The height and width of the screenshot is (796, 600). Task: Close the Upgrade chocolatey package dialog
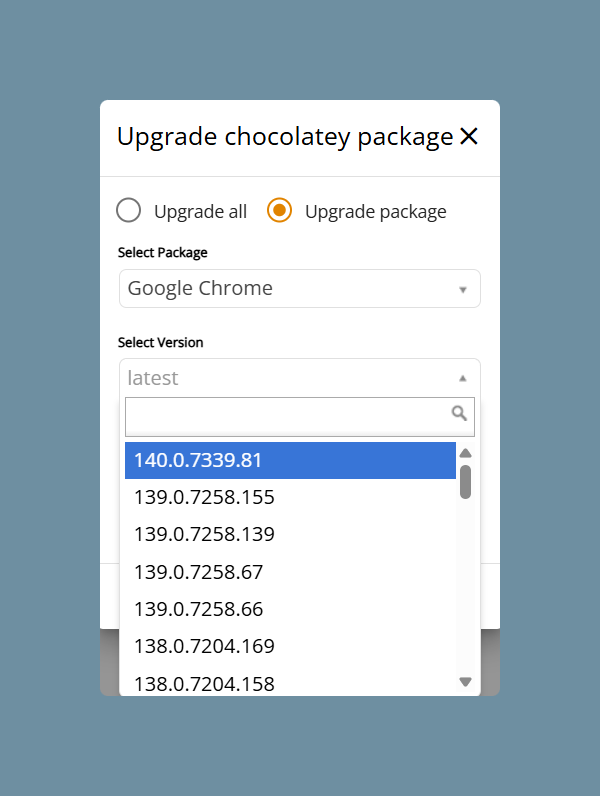click(x=469, y=136)
